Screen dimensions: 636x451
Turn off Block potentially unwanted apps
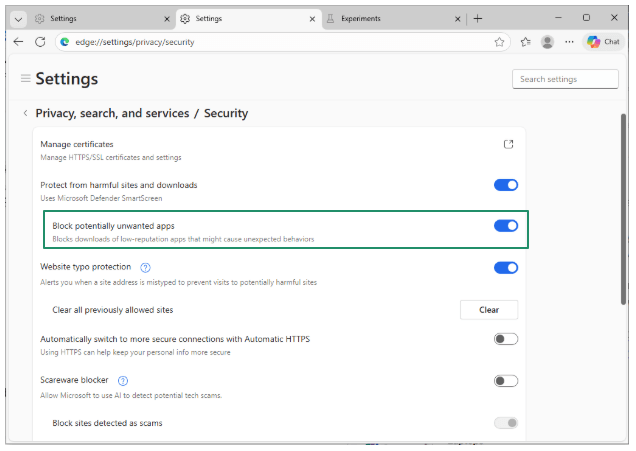pyautogui.click(x=506, y=226)
